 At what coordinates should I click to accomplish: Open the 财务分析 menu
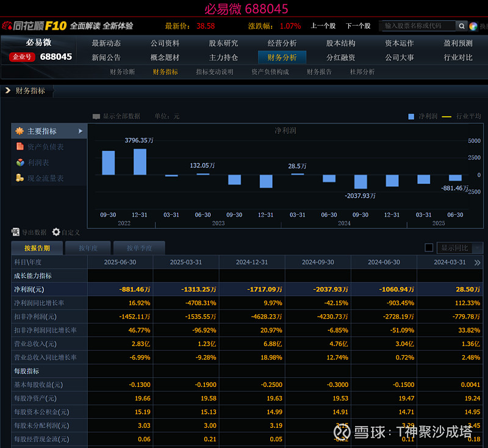(282, 57)
